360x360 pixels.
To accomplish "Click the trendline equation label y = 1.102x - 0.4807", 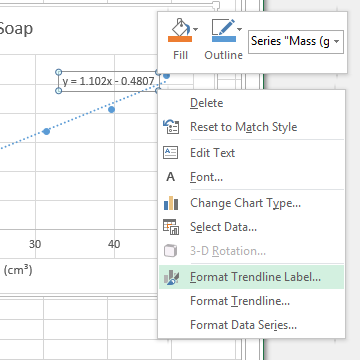I will pyautogui.click(x=108, y=81).
